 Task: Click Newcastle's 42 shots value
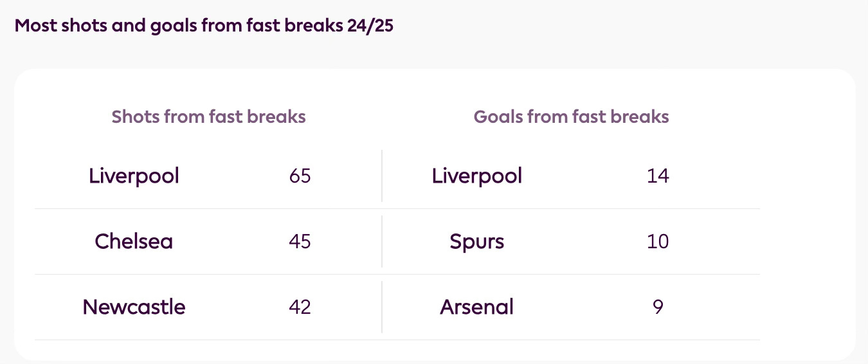click(x=300, y=307)
